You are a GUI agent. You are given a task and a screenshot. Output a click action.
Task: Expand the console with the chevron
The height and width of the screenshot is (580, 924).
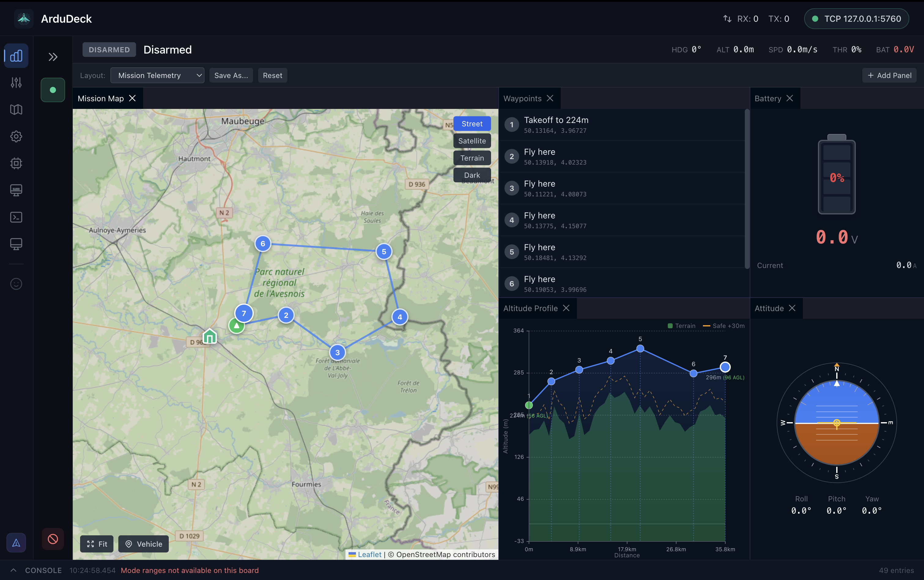pyautogui.click(x=13, y=571)
